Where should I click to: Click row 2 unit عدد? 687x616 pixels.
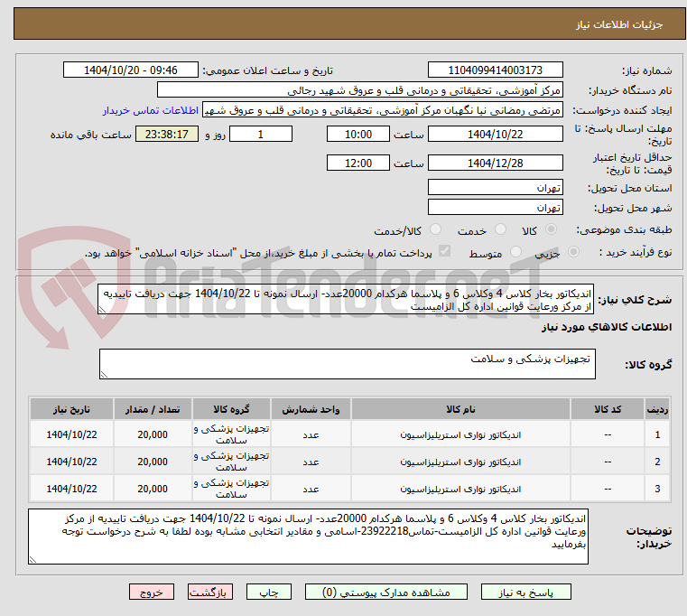click(311, 462)
